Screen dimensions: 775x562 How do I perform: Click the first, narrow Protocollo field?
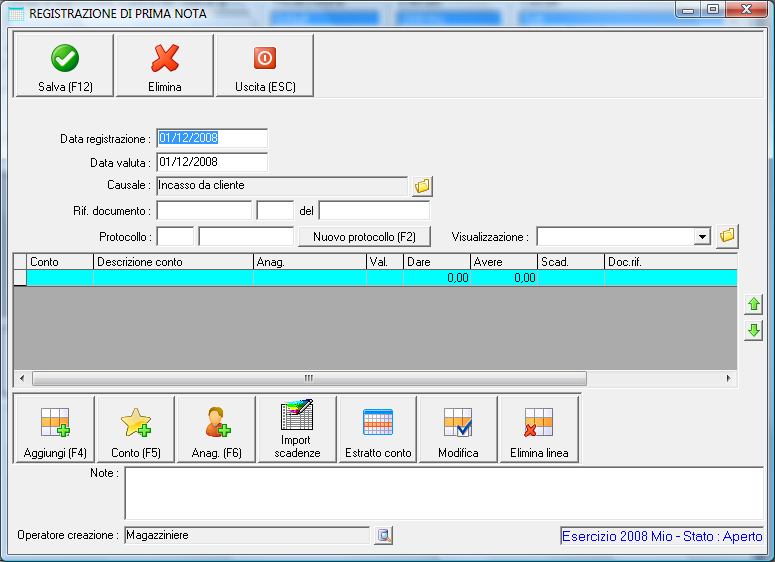[x=175, y=236]
